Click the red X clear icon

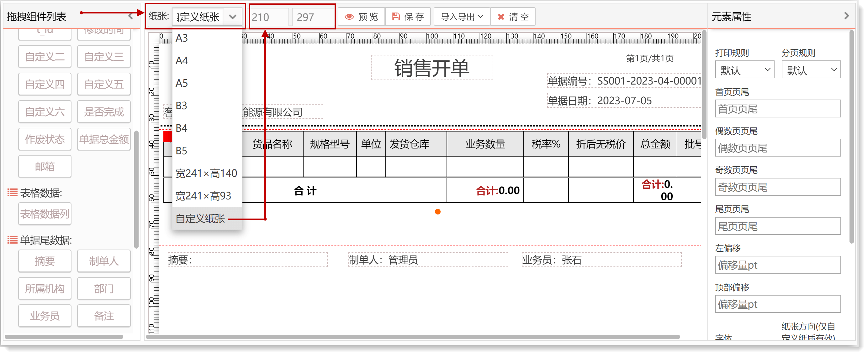click(501, 17)
